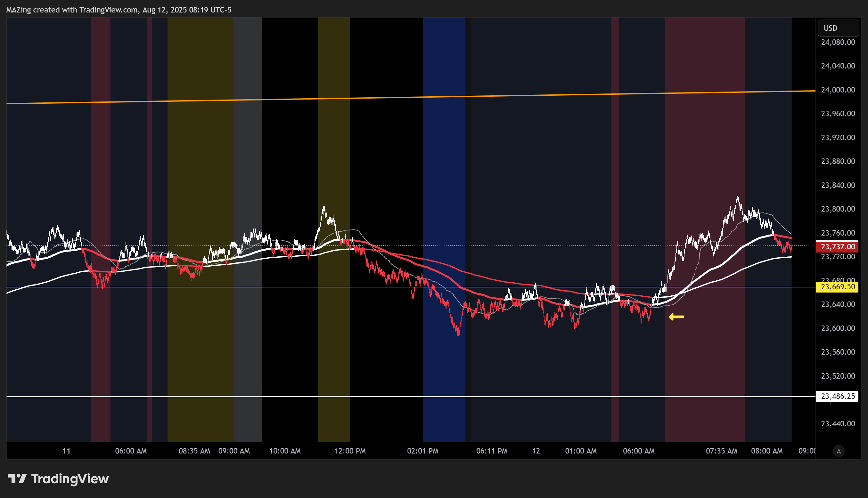The image size is (868, 498).
Task: Click the 07:35 AM time axis label
Action: [x=722, y=451]
